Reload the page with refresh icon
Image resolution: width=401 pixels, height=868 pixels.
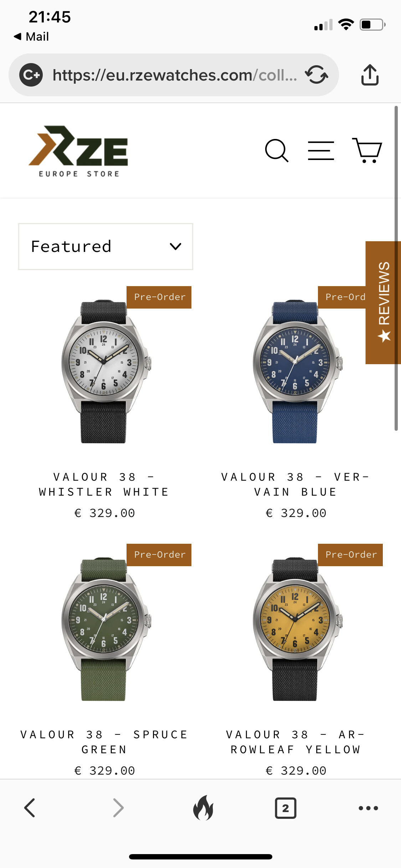[317, 74]
